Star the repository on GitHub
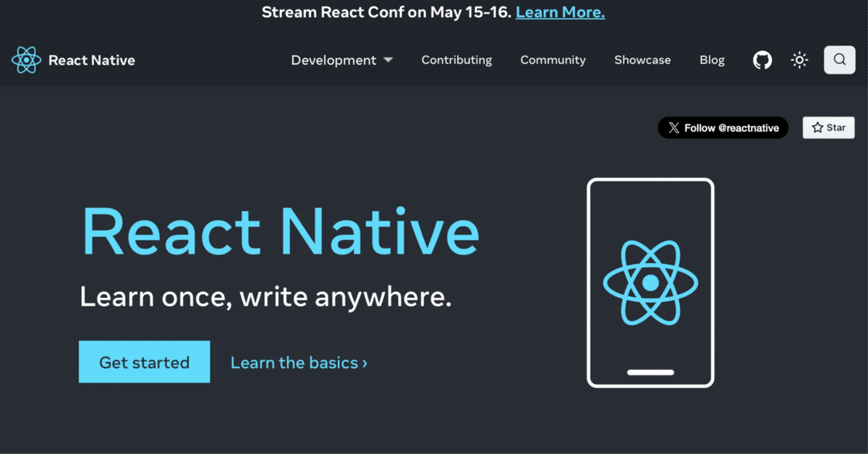This screenshot has width=868, height=454. [x=828, y=127]
